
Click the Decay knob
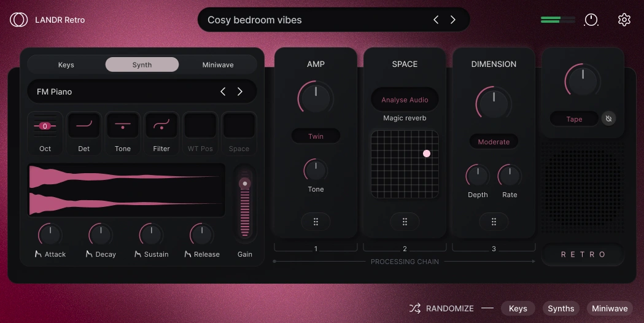(x=101, y=235)
